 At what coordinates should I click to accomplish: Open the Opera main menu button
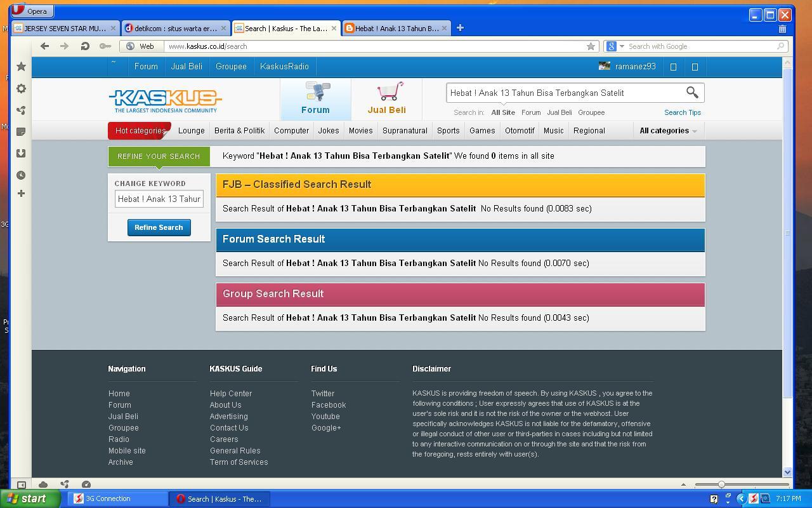coord(32,11)
